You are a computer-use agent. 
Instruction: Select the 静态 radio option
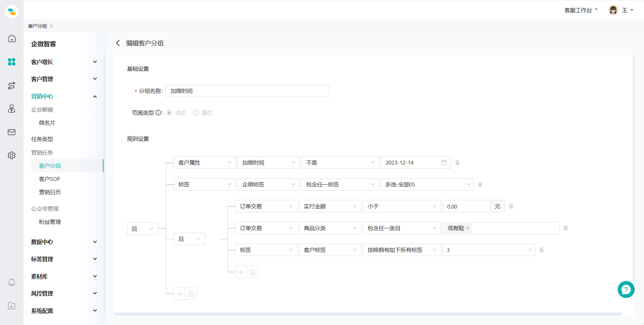coord(196,113)
